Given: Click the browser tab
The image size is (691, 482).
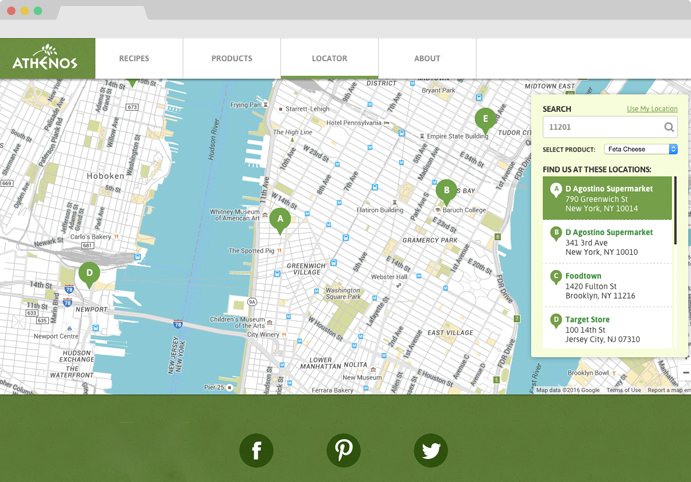Looking at the screenshot, I should (x=102, y=12).
